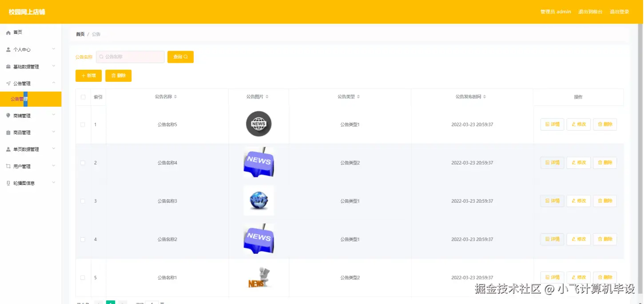Sort by 公告图片 using its sort arrows
The image size is (644, 304).
tap(267, 97)
